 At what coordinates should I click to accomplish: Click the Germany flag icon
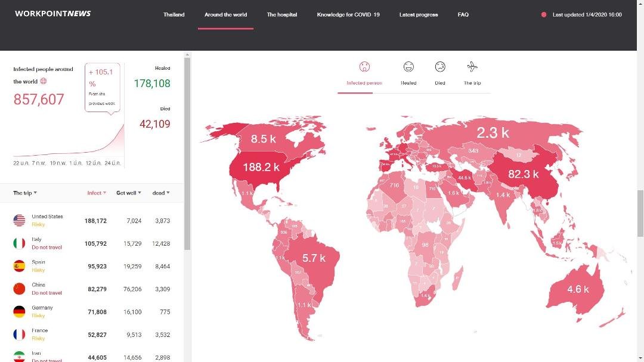click(19, 312)
